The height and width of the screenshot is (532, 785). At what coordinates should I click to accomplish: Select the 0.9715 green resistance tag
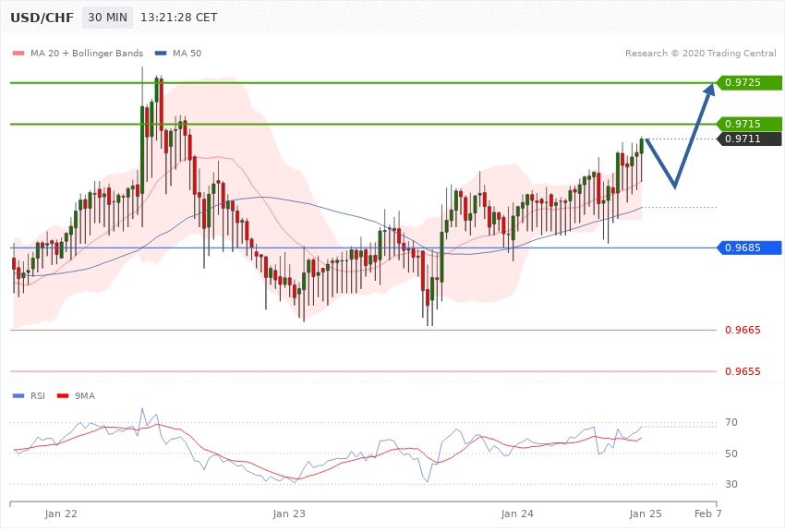[749, 124]
